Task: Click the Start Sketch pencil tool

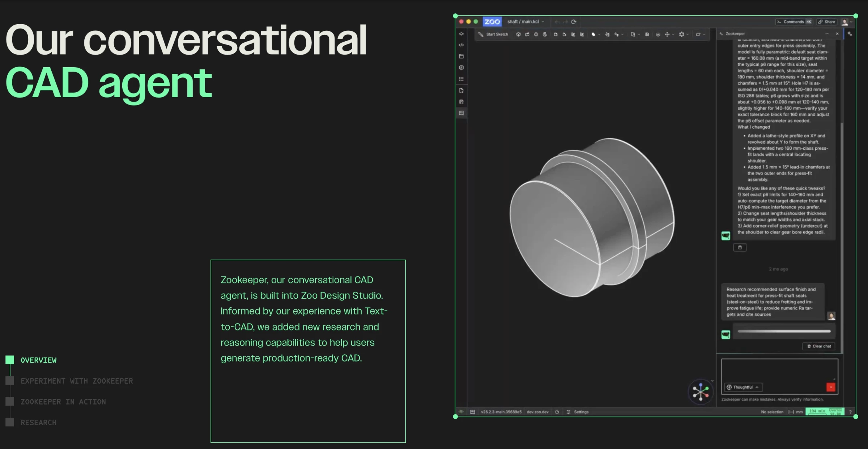Action: click(493, 34)
